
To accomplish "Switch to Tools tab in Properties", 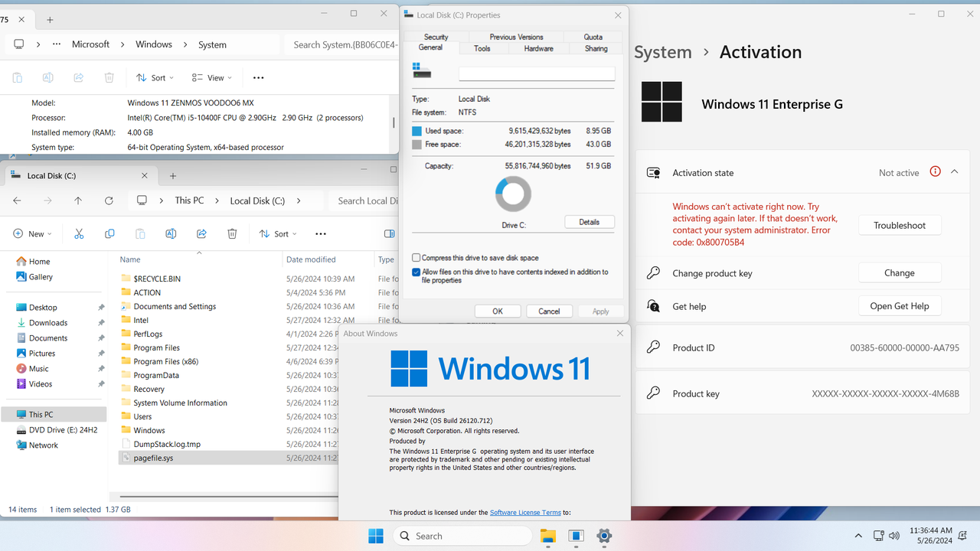I will click(482, 48).
